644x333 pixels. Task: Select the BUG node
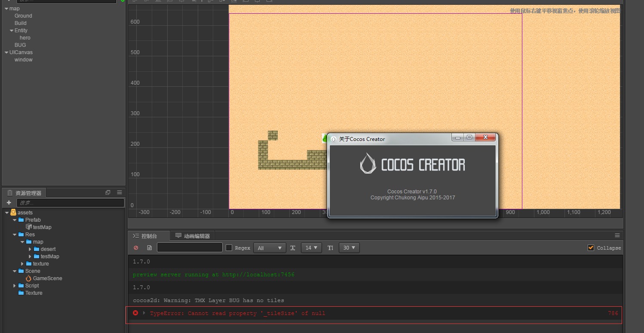(x=20, y=45)
